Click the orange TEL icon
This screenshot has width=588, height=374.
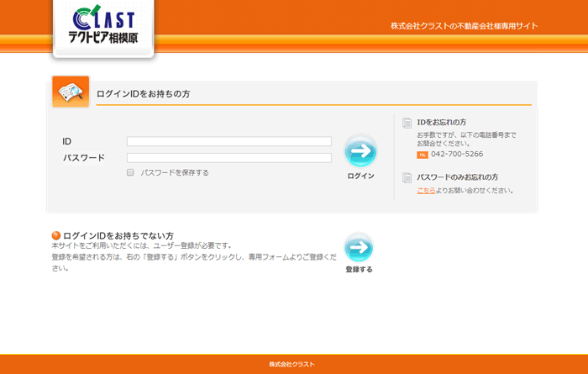423,155
